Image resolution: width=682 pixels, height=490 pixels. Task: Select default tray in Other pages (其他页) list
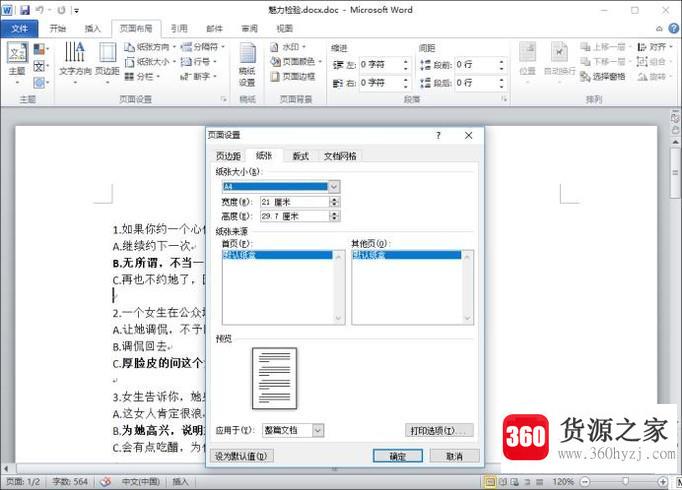click(x=407, y=255)
